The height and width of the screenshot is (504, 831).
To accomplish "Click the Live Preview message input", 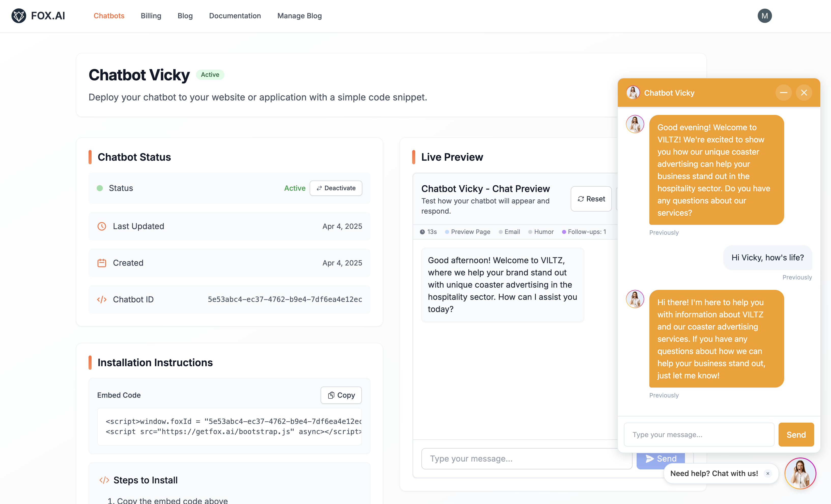I will (x=526, y=458).
